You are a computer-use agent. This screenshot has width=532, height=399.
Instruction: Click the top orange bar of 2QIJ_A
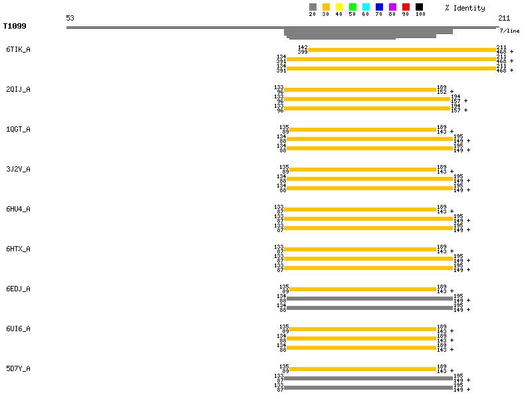pos(360,90)
